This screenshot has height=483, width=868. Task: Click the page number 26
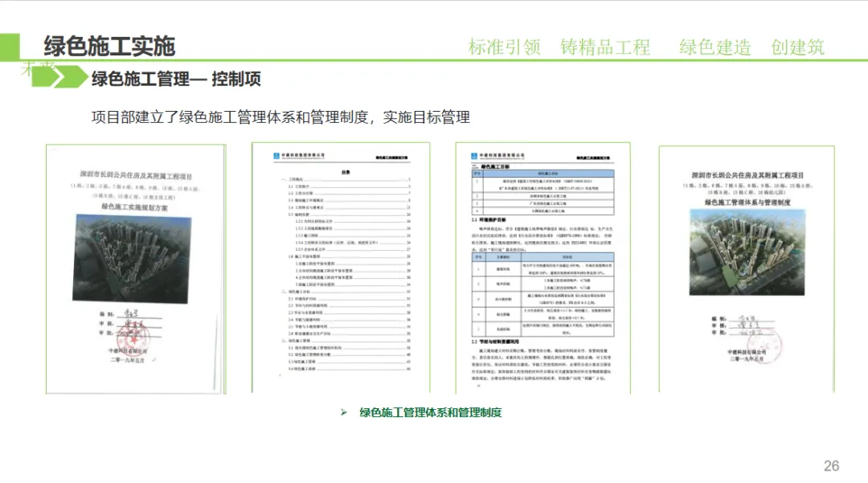click(x=832, y=466)
